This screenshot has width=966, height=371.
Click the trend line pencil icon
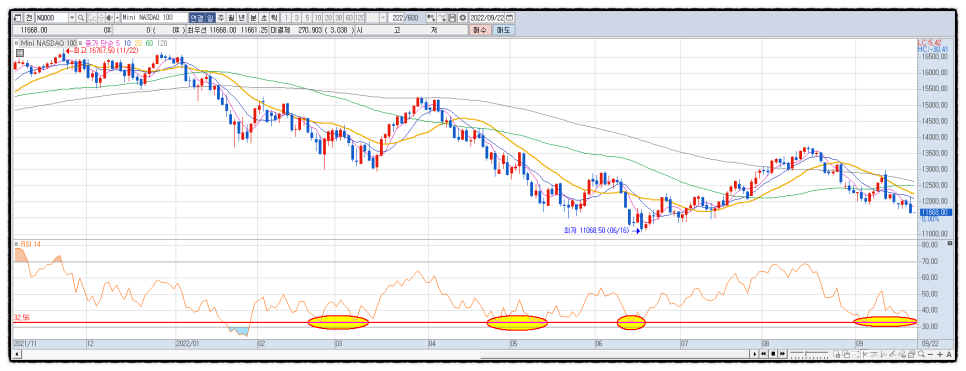click(x=893, y=354)
